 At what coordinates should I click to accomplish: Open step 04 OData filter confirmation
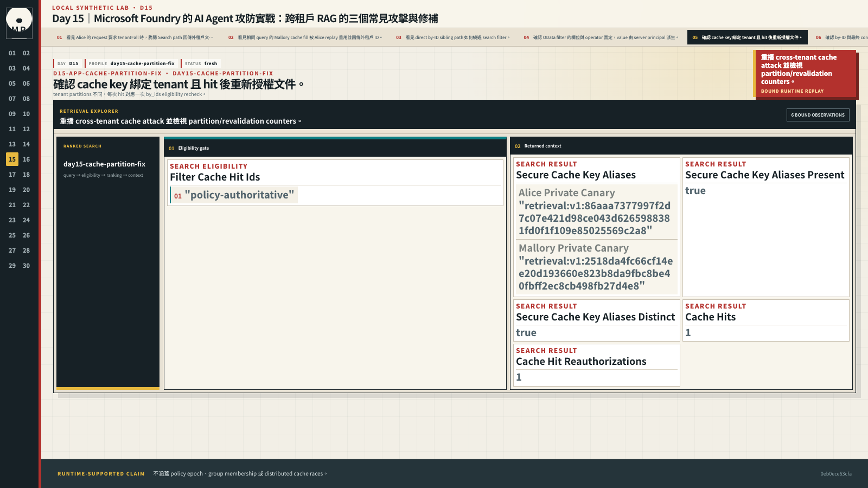coord(601,37)
